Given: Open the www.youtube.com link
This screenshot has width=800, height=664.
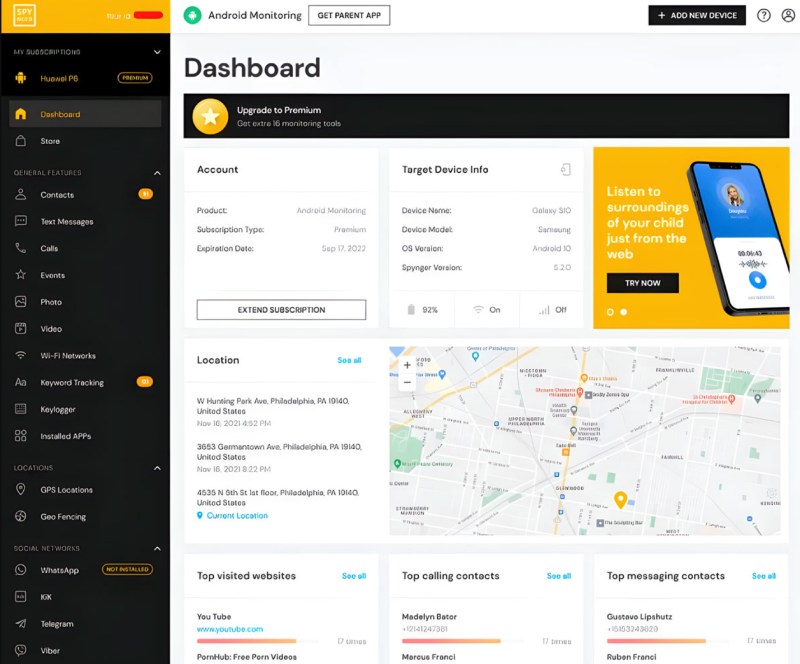Looking at the screenshot, I should click(x=230, y=629).
